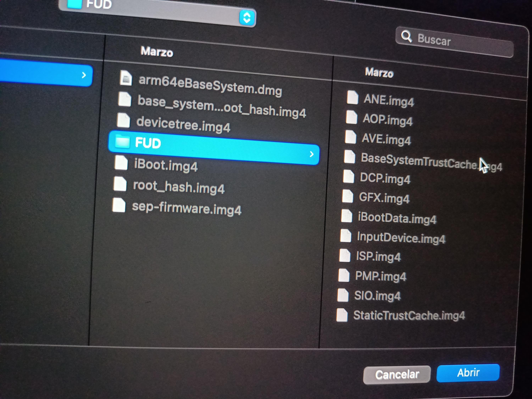Click the Marzo header in middle column
Screen dimensions: 532x399
tap(157, 51)
